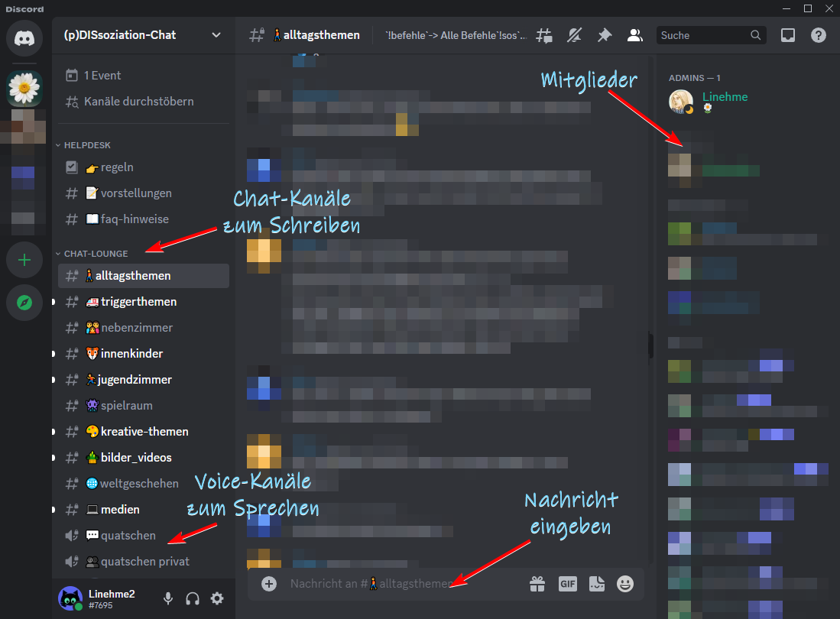The width and height of the screenshot is (840, 619).
Task: Click the regeln channel checkbox icon
Action: click(72, 167)
